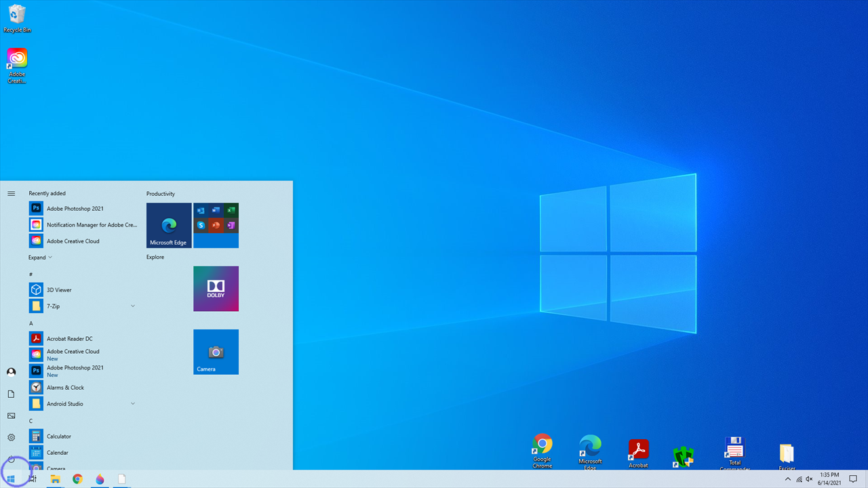Open the Office apps folder tile

[x=216, y=226]
